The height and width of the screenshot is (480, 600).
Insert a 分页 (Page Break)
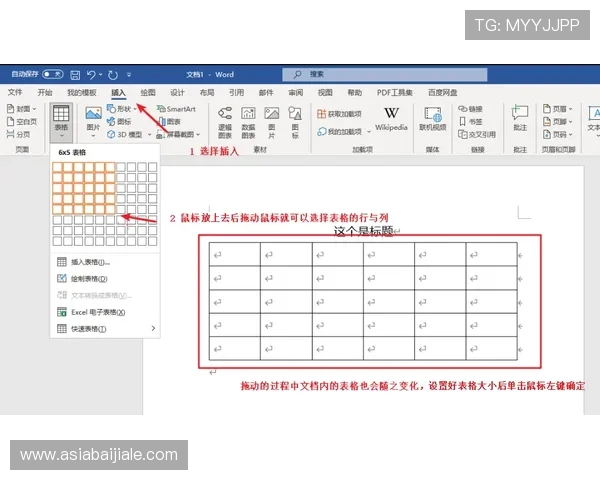18,134
